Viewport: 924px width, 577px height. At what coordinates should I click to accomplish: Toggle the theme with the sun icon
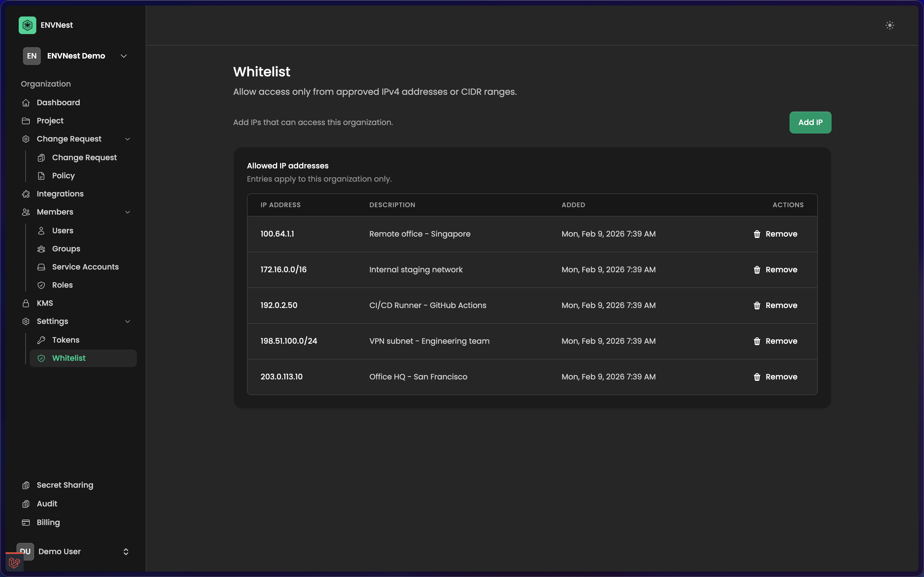tap(890, 25)
